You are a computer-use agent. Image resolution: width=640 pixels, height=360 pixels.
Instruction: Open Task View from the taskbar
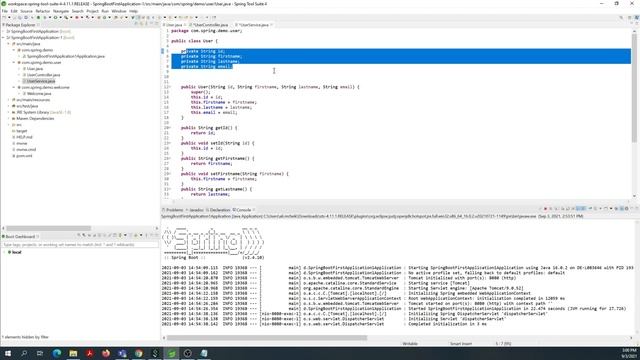click(40, 353)
